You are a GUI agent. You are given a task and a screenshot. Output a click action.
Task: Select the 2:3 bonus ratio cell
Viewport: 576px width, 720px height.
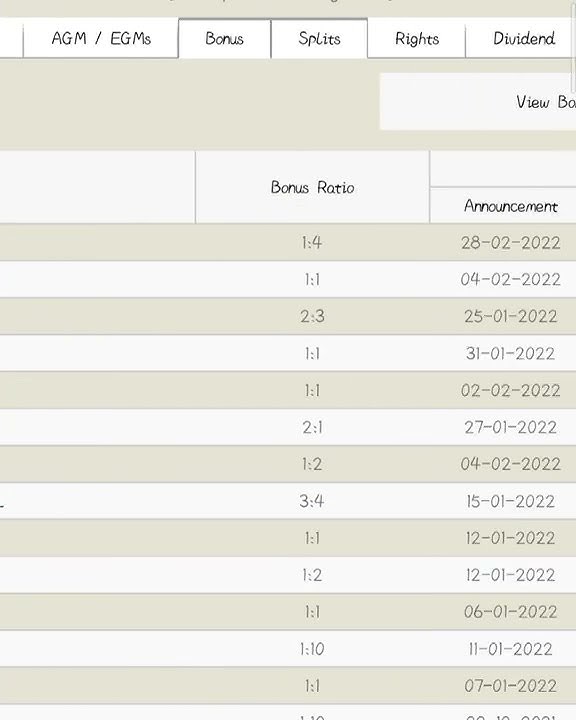tap(312, 316)
